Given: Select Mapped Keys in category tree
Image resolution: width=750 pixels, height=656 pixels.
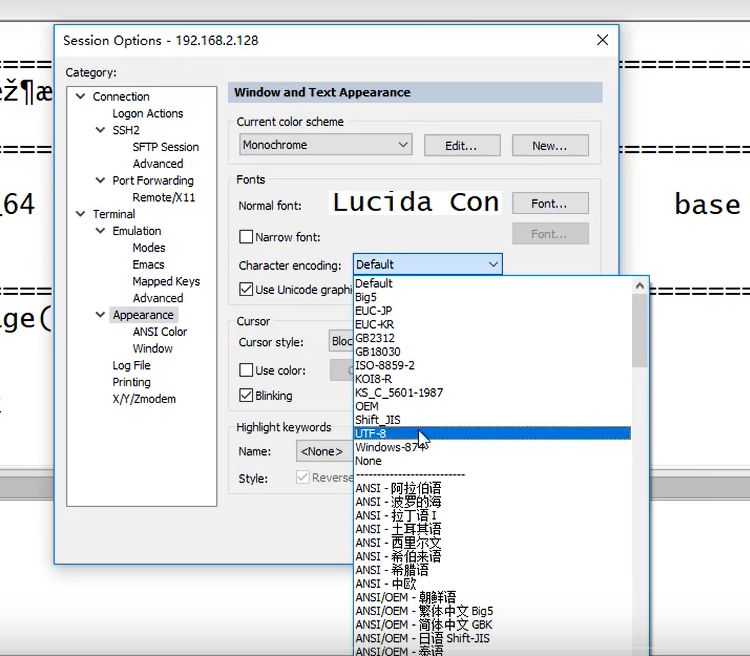Looking at the screenshot, I should [x=166, y=281].
